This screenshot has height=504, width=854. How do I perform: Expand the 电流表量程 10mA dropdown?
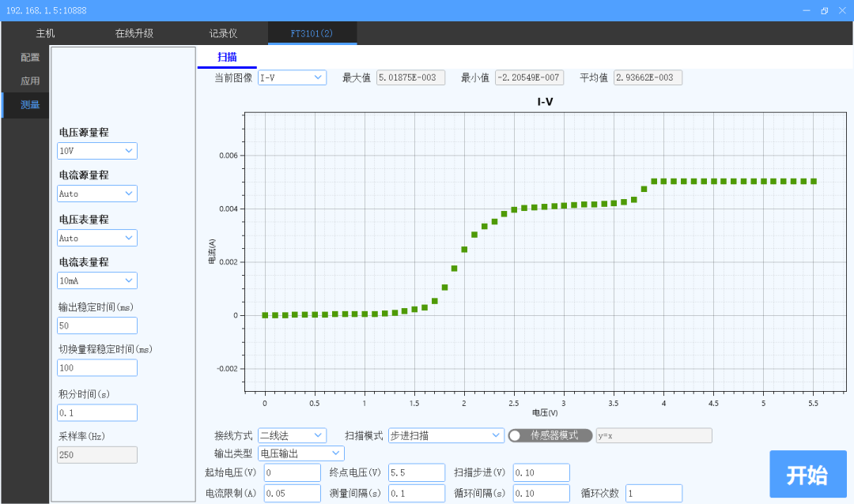click(97, 281)
